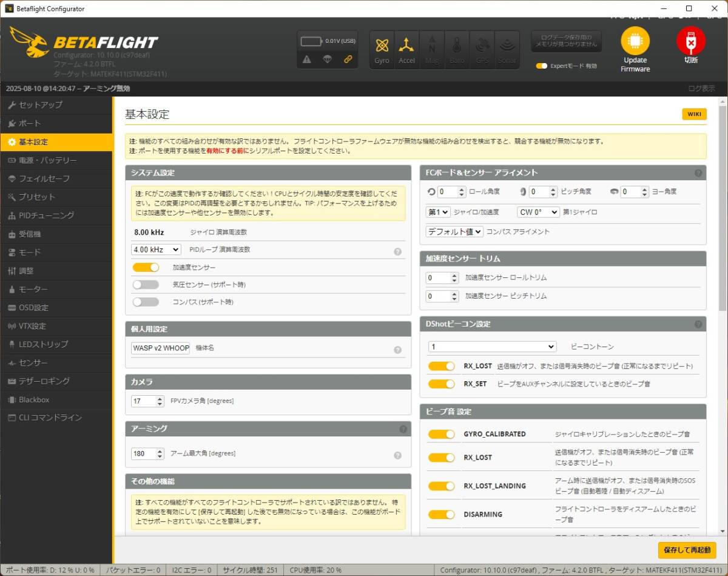Adjust 加速度センサー ロールトリム stepper
The width and height of the screenshot is (728, 576).
[x=454, y=277]
